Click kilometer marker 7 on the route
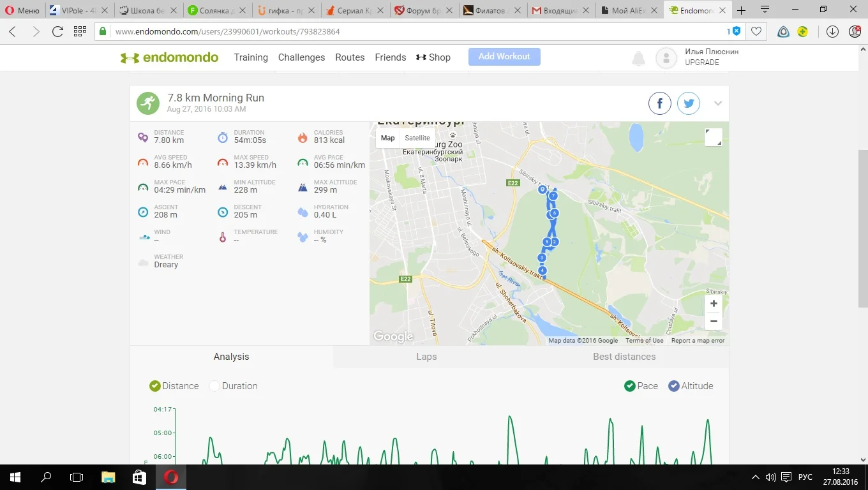 tap(553, 196)
